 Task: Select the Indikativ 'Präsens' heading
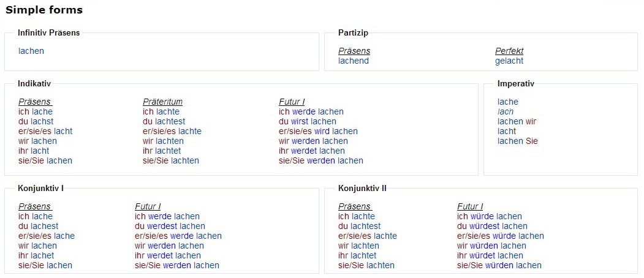click(35, 102)
